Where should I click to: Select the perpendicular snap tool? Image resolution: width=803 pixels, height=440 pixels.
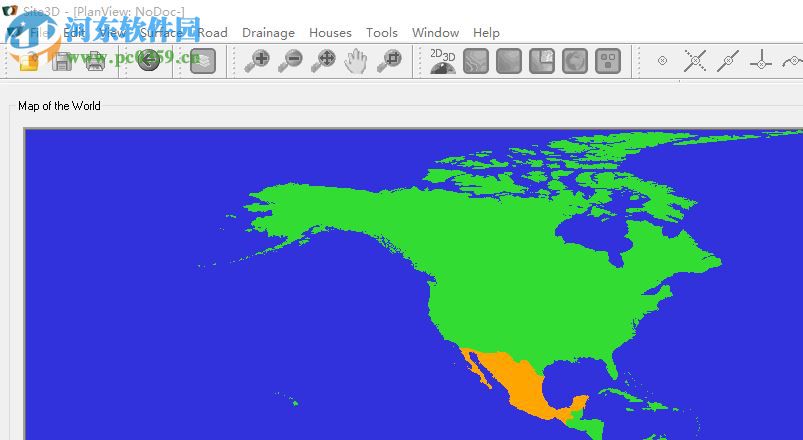pyautogui.click(x=760, y=61)
